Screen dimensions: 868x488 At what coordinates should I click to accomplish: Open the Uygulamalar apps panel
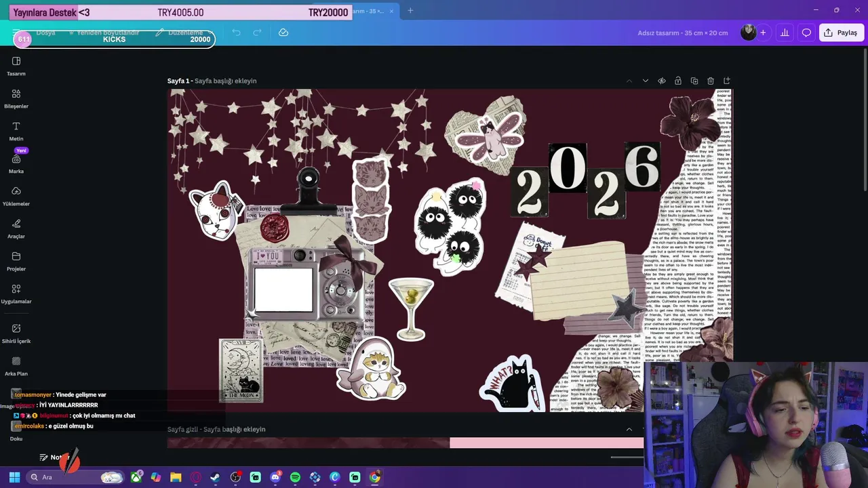pos(16,293)
